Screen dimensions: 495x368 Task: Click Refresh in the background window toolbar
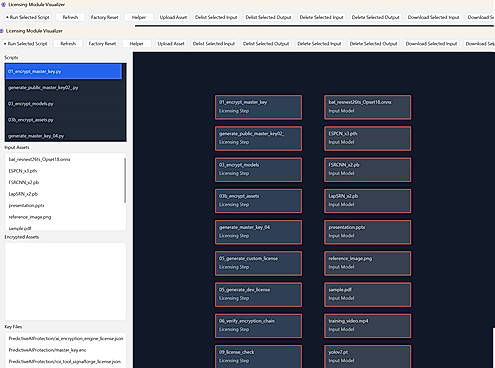pos(70,17)
